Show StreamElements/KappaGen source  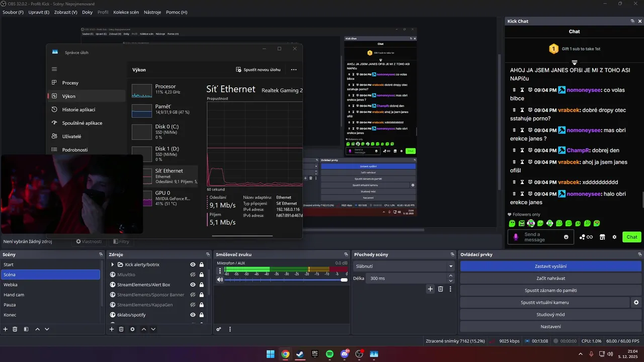pyautogui.click(x=193, y=305)
